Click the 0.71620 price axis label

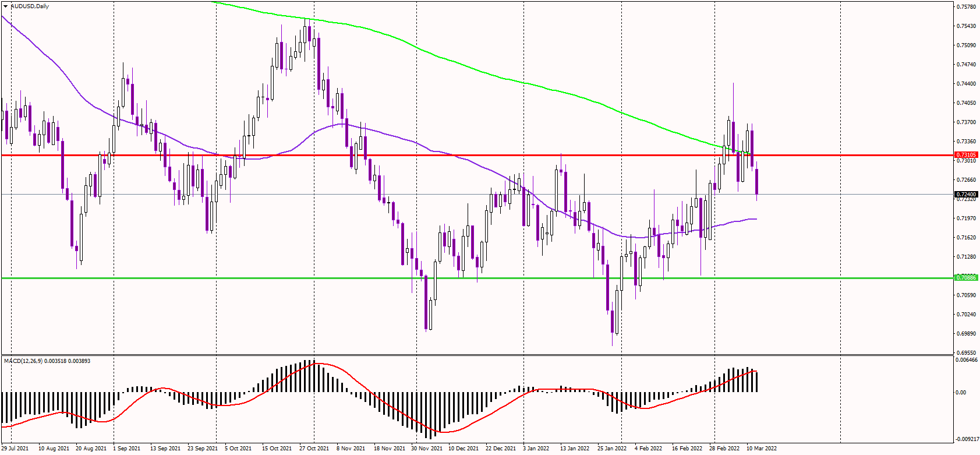click(x=967, y=238)
